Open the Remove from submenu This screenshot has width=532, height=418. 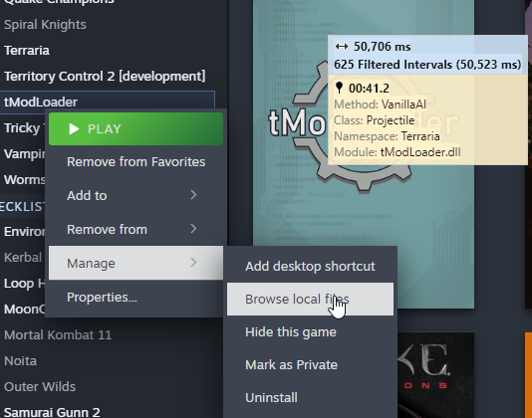(x=135, y=230)
